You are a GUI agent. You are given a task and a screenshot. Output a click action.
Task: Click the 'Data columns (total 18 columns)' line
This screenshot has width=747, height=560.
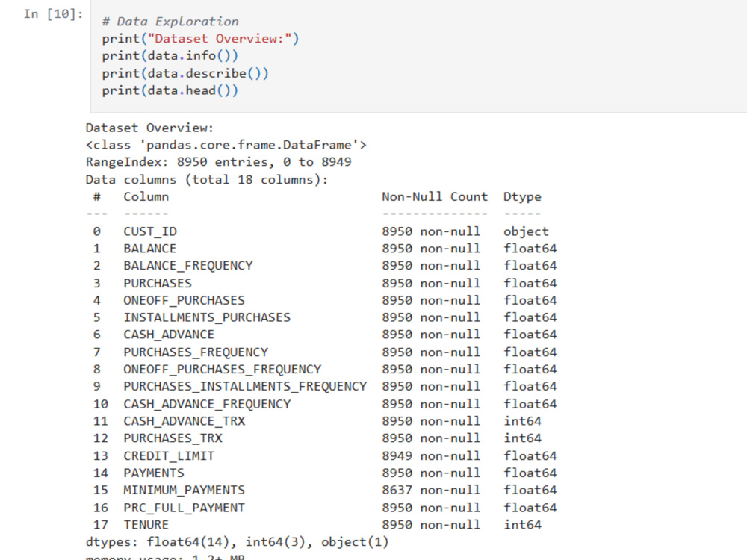pyautogui.click(x=207, y=179)
